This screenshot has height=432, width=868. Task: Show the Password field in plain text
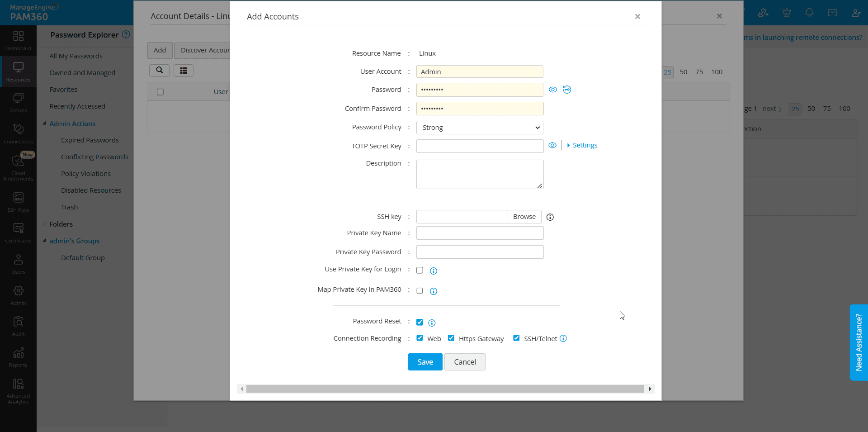coord(552,90)
